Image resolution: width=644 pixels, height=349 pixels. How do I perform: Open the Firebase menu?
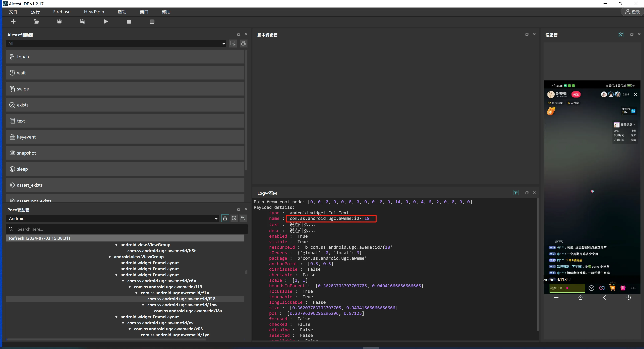tap(62, 12)
